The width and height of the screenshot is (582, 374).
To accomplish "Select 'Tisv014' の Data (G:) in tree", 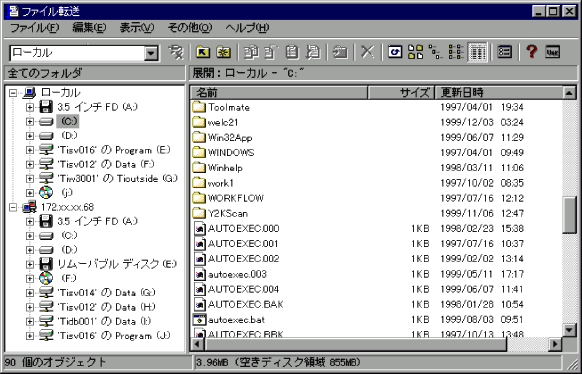I will pos(106,293).
